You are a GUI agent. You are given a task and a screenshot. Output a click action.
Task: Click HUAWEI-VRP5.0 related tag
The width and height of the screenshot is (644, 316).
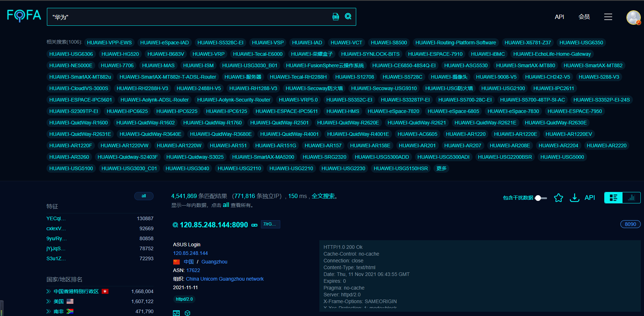(298, 100)
